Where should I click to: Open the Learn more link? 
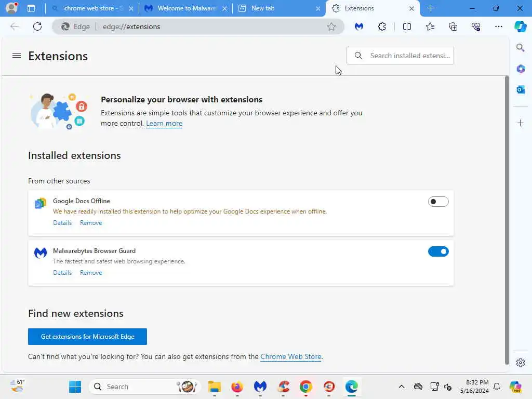[164, 123]
